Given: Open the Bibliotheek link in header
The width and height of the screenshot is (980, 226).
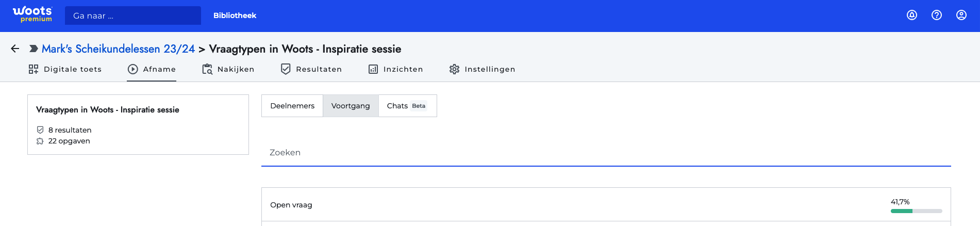Looking at the screenshot, I should click(x=235, y=15).
